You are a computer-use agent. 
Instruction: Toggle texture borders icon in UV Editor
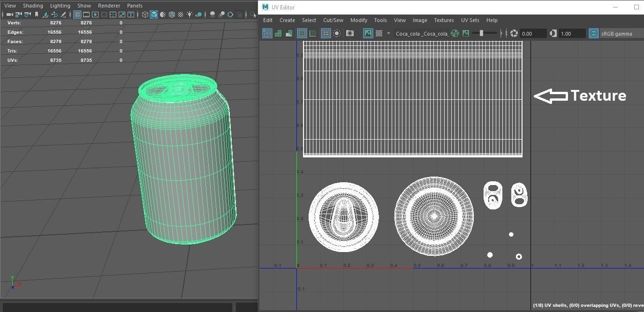302,33
